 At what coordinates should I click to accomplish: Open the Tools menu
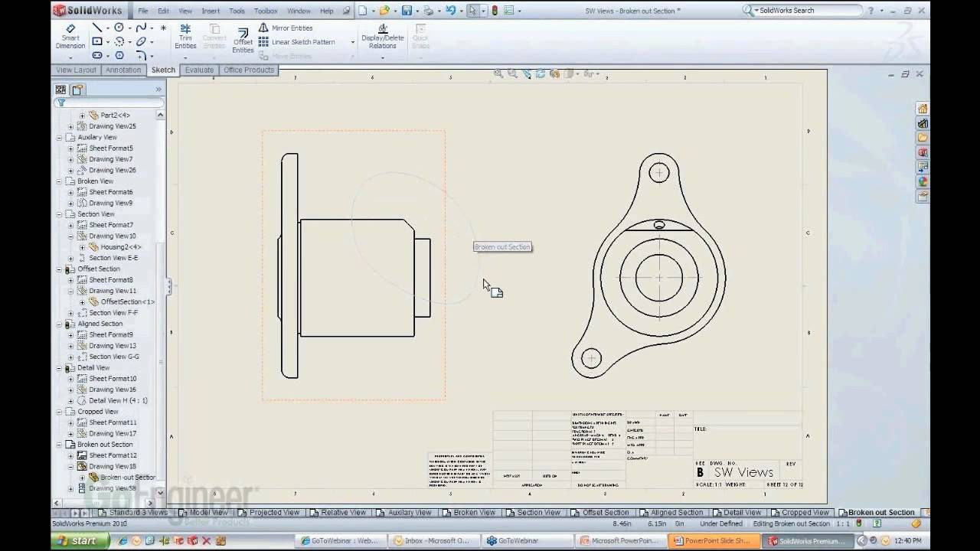tap(237, 11)
